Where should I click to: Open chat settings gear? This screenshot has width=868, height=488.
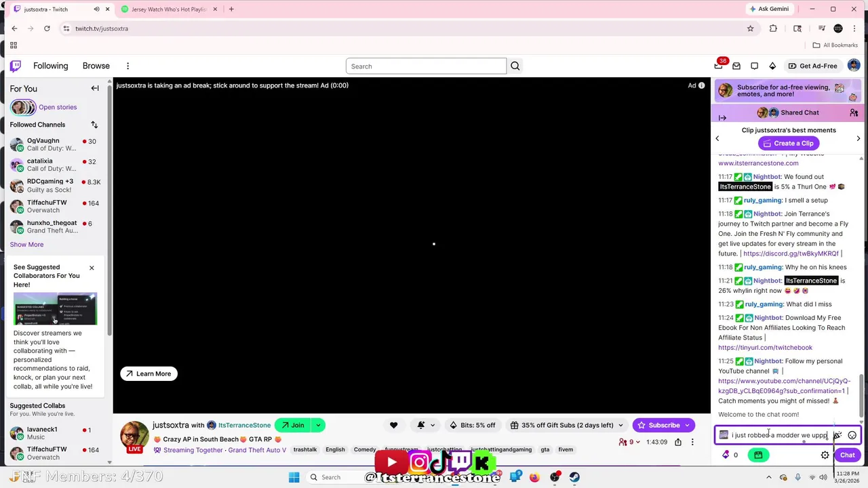(825, 455)
